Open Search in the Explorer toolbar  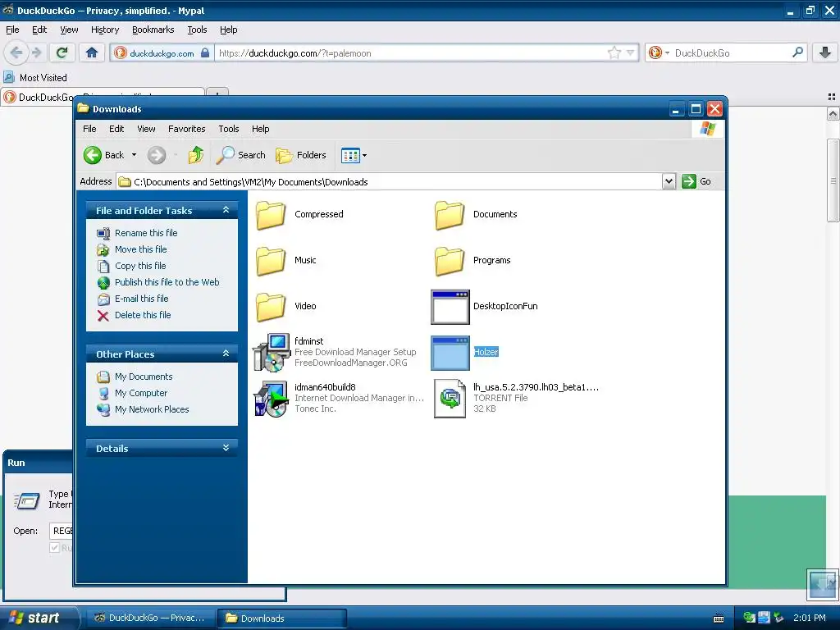coord(241,155)
